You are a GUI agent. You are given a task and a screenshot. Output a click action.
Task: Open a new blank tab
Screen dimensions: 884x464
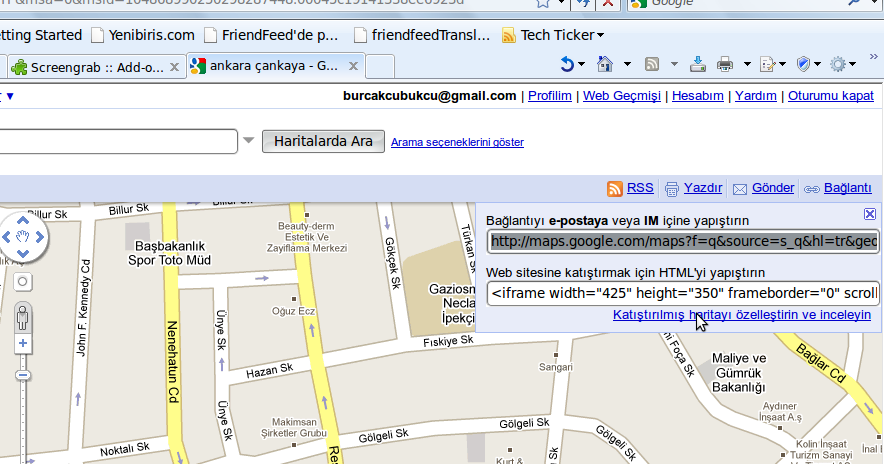click(381, 67)
